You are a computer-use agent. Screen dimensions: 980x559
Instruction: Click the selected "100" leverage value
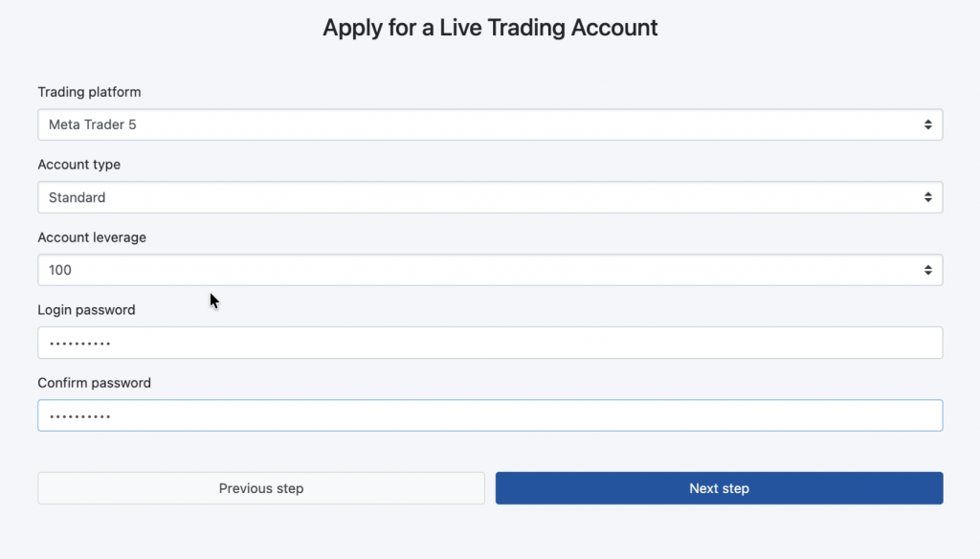tap(60, 270)
